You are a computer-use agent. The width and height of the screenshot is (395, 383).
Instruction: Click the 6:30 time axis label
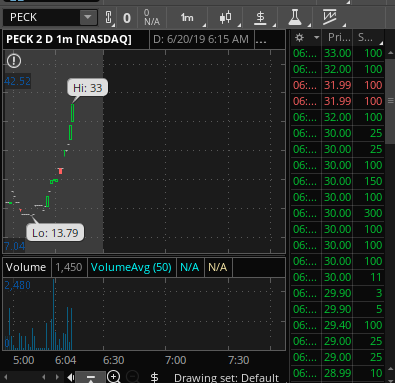click(x=113, y=360)
